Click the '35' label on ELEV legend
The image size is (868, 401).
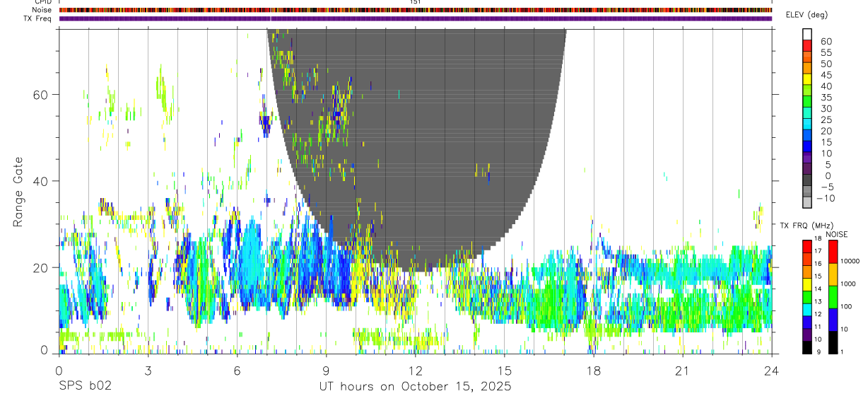tap(826, 98)
